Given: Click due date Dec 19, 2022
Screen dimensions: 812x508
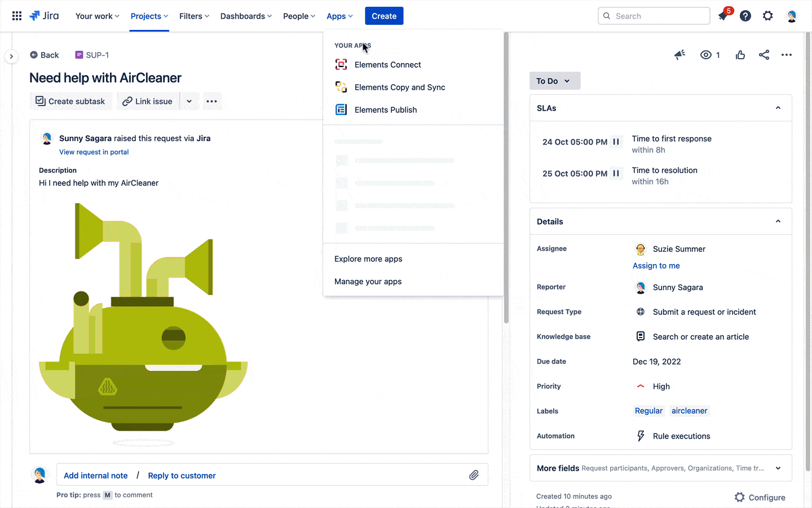Looking at the screenshot, I should (x=657, y=361).
